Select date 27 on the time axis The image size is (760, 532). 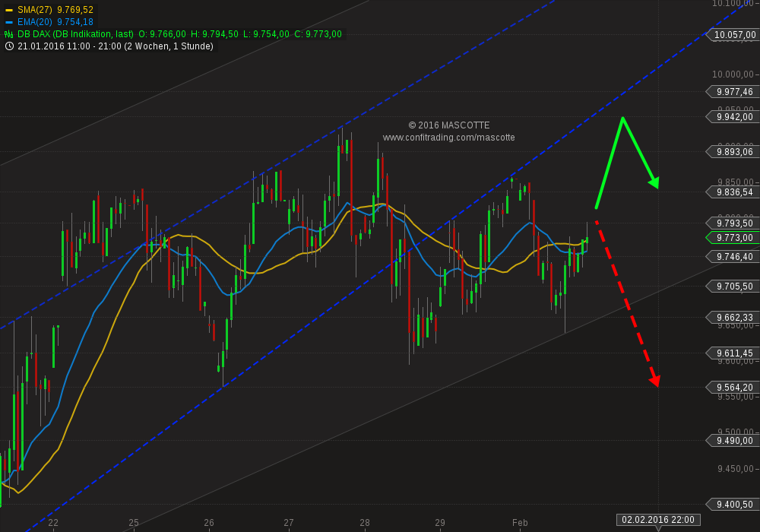pos(289,523)
